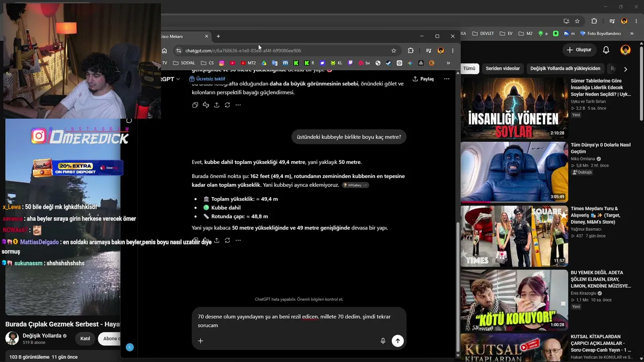Open the Ücretsiz teklif offer link
Image resolution: width=644 pixels, height=362 pixels.
point(207,79)
